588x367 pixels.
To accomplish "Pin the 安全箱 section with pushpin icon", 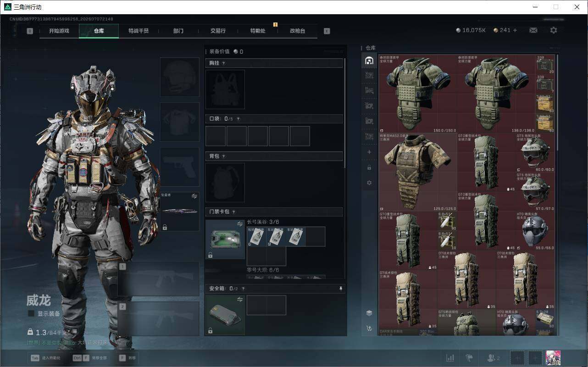I will (x=341, y=289).
